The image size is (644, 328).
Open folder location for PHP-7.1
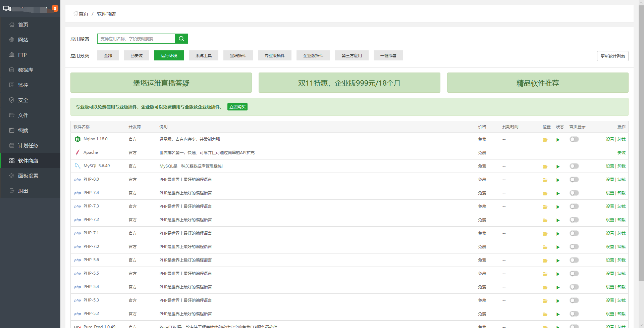coord(545,234)
